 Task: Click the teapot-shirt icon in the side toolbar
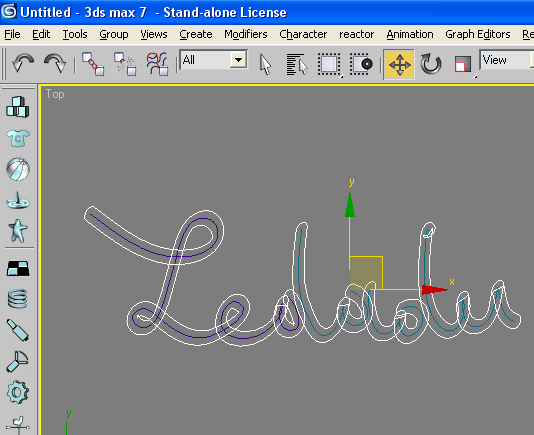click(x=18, y=138)
